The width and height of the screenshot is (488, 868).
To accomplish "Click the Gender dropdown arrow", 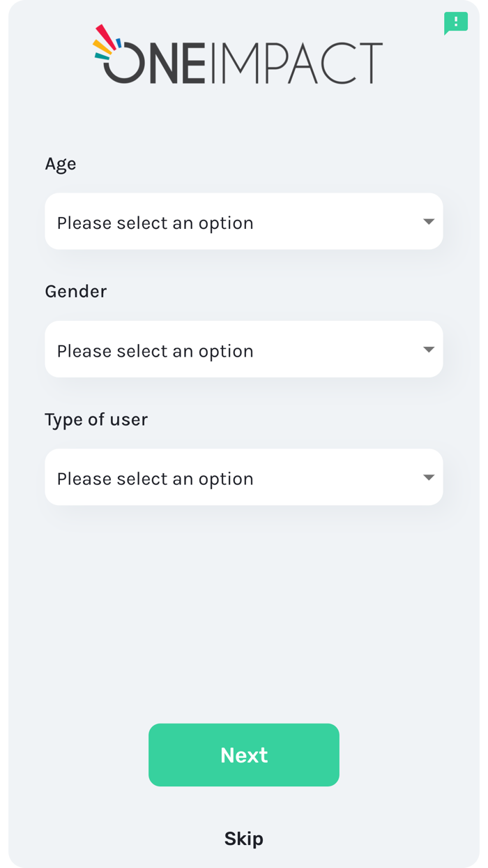I will click(x=429, y=350).
